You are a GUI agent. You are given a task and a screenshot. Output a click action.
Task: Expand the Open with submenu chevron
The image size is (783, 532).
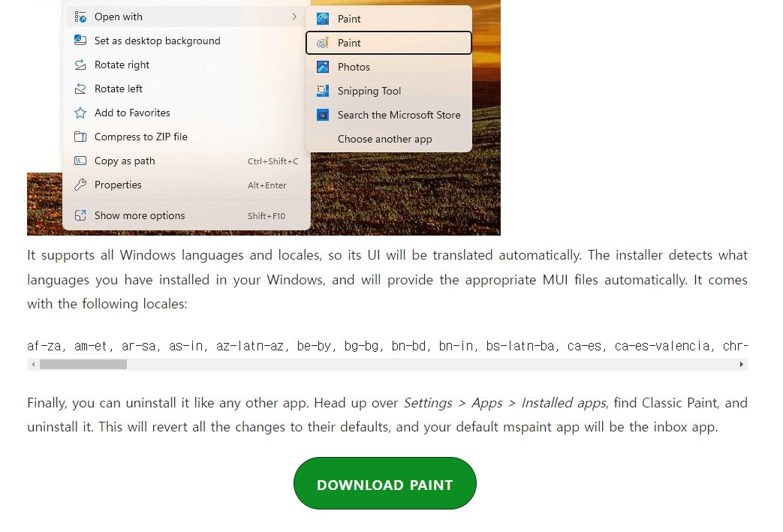pos(294,17)
